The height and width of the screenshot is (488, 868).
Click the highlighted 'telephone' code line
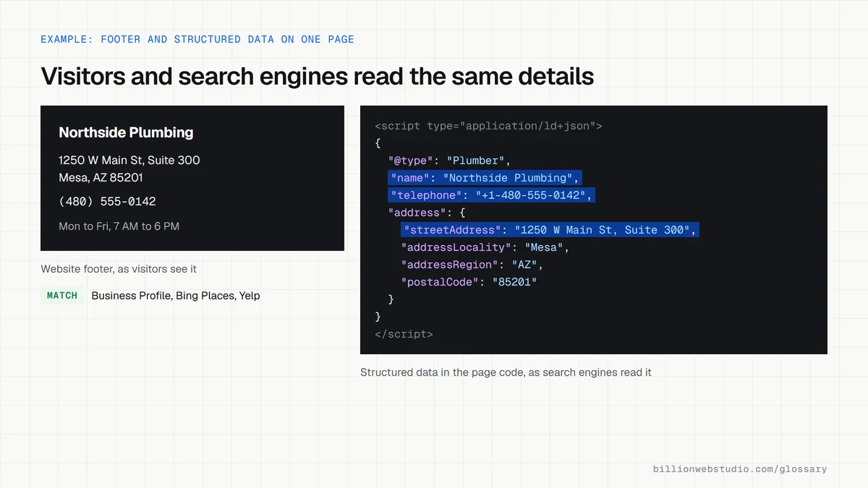[491, 195]
